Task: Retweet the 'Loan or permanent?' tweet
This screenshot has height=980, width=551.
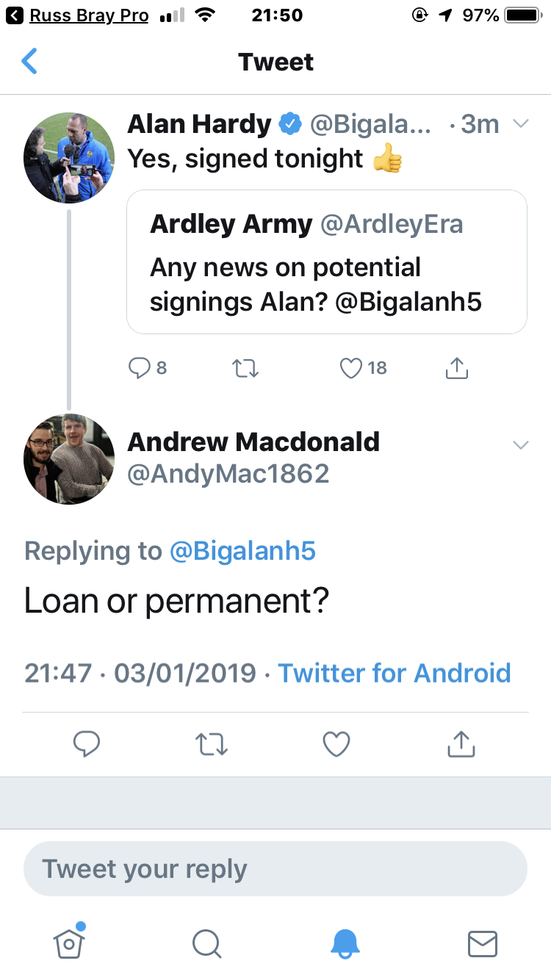Action: coord(212,744)
